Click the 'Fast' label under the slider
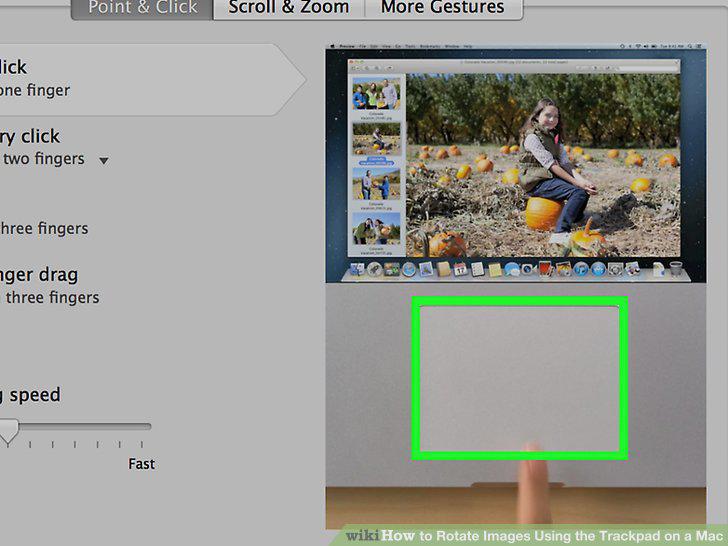 (142, 464)
